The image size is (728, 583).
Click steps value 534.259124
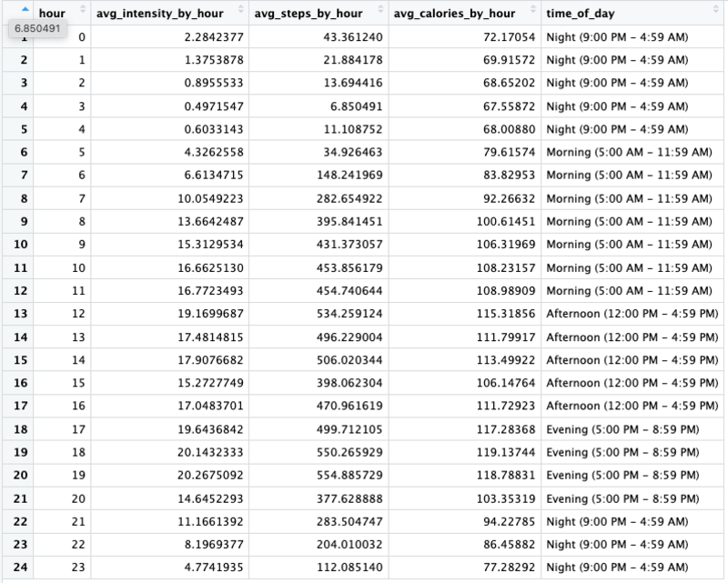tap(349, 313)
